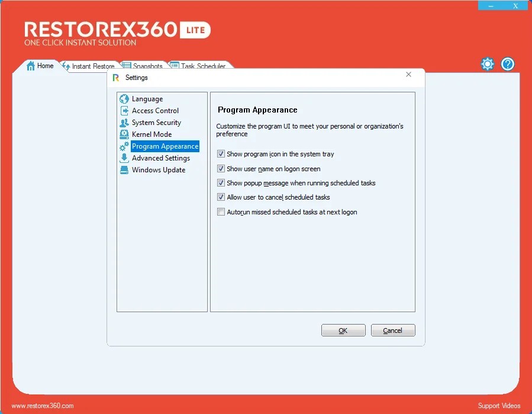The width and height of the screenshot is (532, 414).
Task: Click Cancel in Settings dialog
Action: click(x=392, y=330)
